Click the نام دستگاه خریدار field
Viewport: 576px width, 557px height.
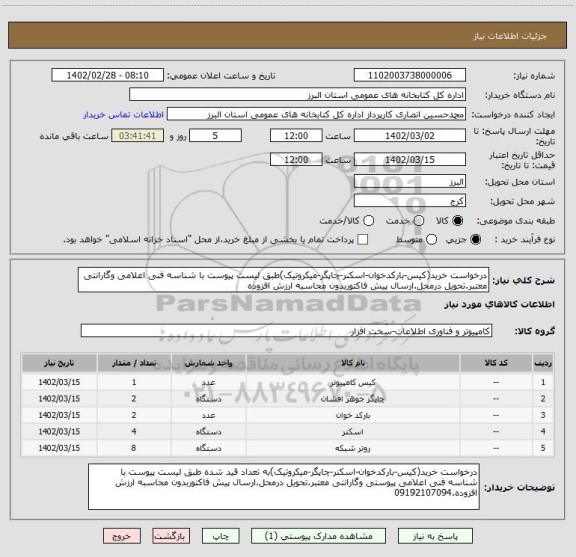pyautogui.click(x=298, y=95)
